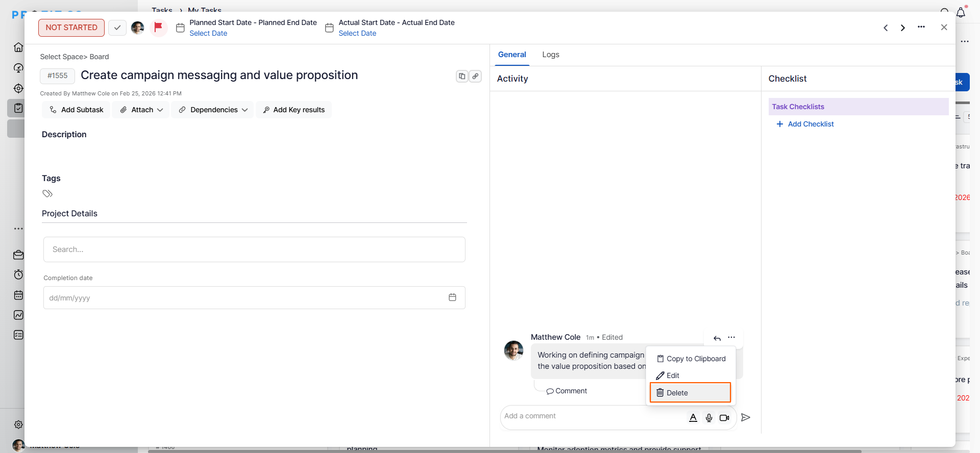Click the copy task link icon
The width and height of the screenshot is (980, 453).
tap(475, 76)
